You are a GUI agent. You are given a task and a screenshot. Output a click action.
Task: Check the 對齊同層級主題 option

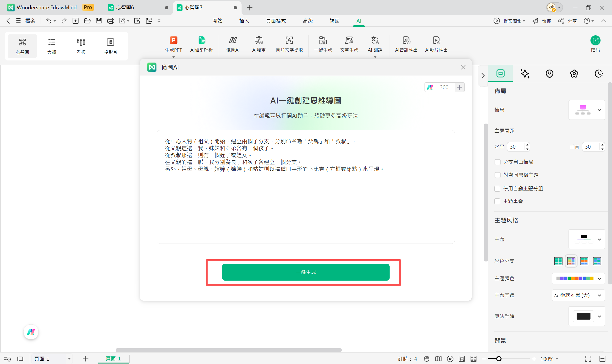[x=498, y=175]
